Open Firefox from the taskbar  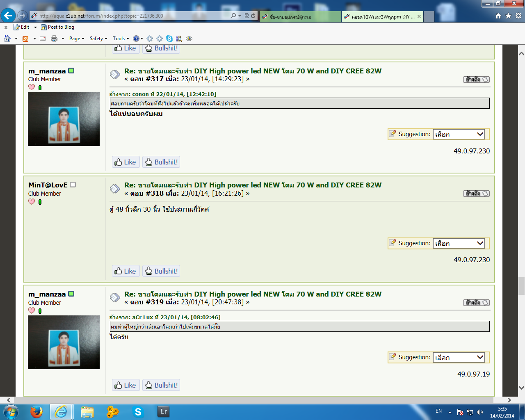[36, 411]
